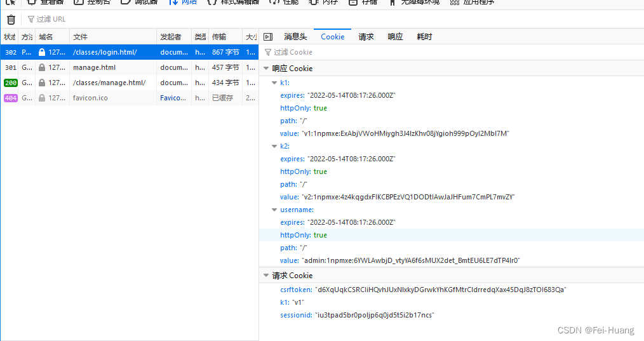The image size is (644, 341).
Task: Select the k1 value starting with v1:1npmxe
Action: click(405, 133)
